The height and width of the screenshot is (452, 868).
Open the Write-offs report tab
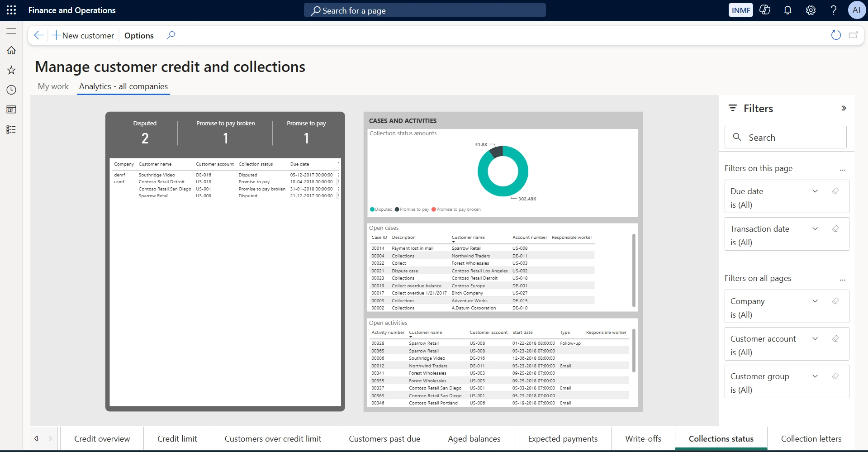click(643, 438)
